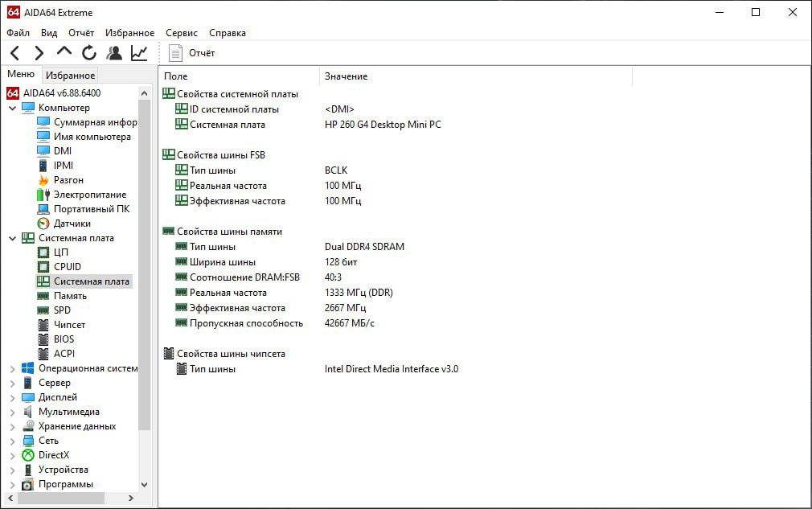Expand the Мультимедиа tree node

point(12,413)
